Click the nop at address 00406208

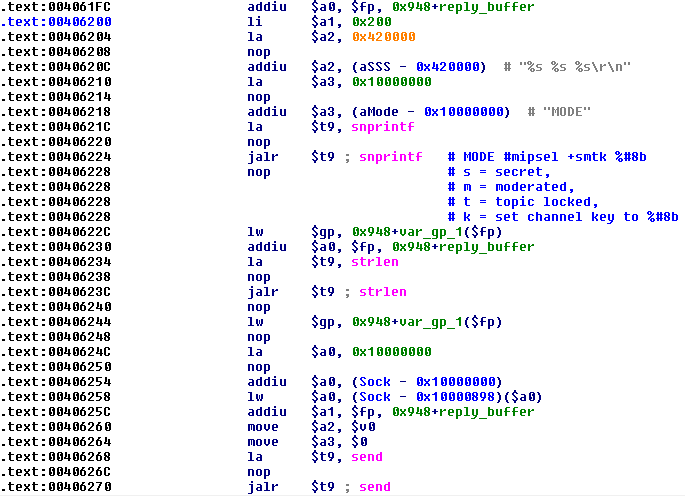click(x=259, y=52)
